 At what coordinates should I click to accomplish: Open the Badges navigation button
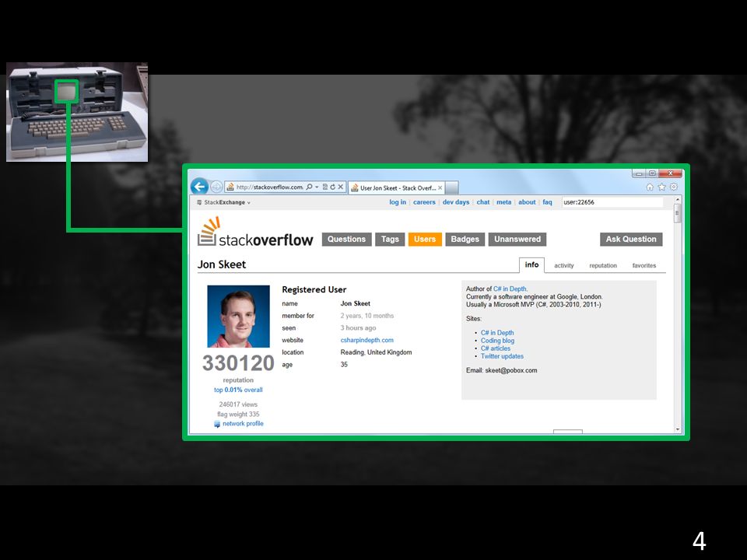[465, 239]
